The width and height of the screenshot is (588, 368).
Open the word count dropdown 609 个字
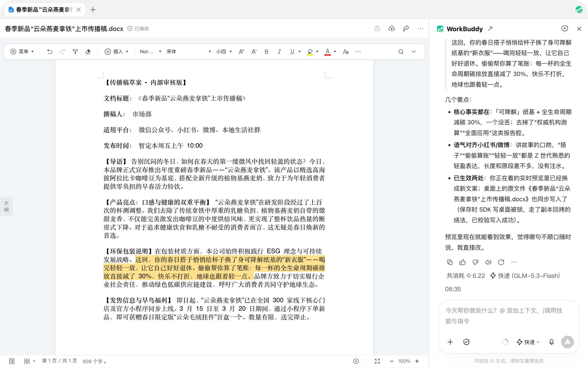94,361
